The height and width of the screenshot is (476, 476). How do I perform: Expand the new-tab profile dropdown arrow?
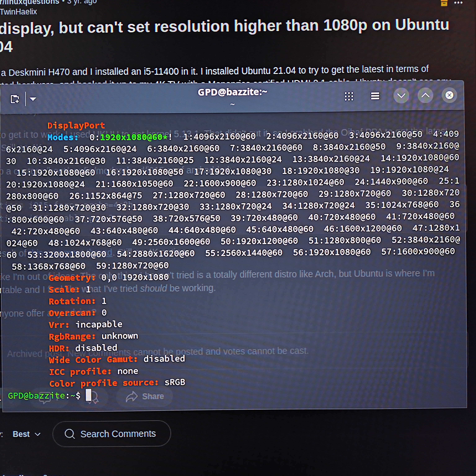point(33,99)
